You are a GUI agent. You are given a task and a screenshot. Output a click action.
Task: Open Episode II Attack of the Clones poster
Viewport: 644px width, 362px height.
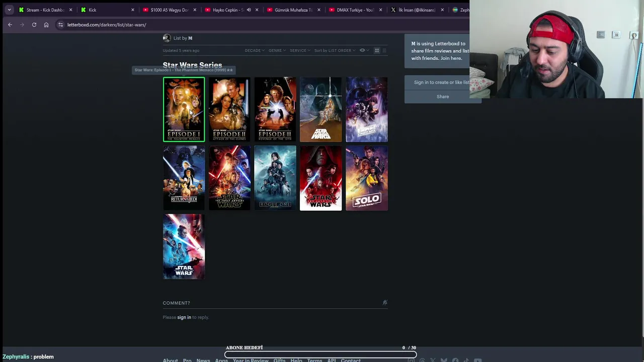point(229,109)
